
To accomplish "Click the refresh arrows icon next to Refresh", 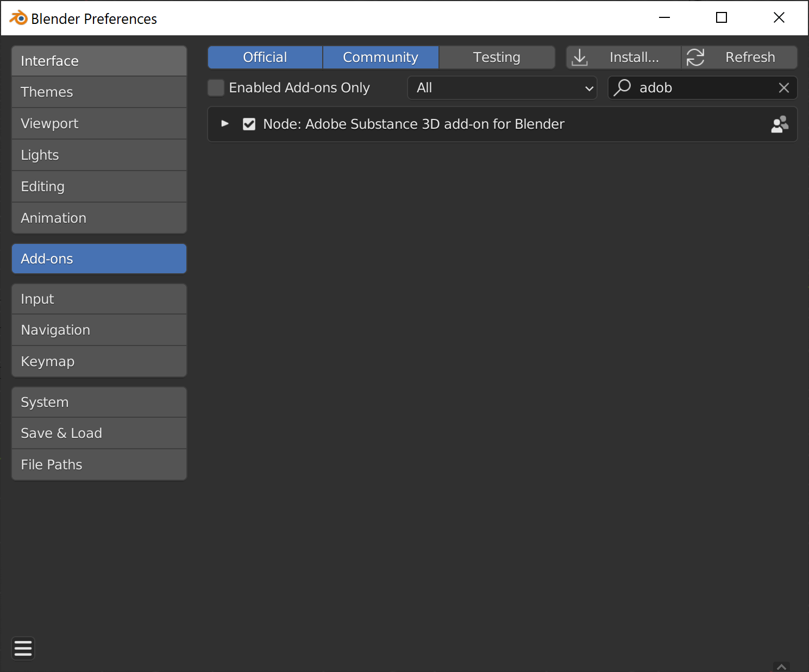I will 696,57.
